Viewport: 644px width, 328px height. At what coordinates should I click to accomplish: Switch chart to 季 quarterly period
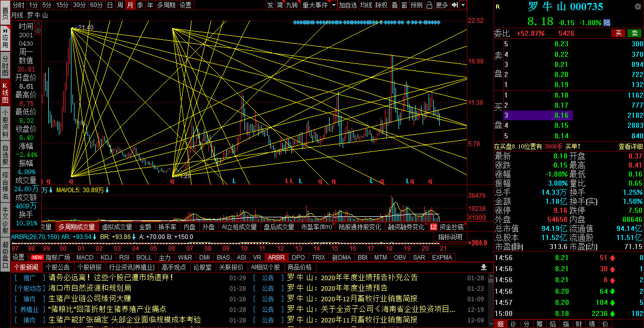pos(140,5)
